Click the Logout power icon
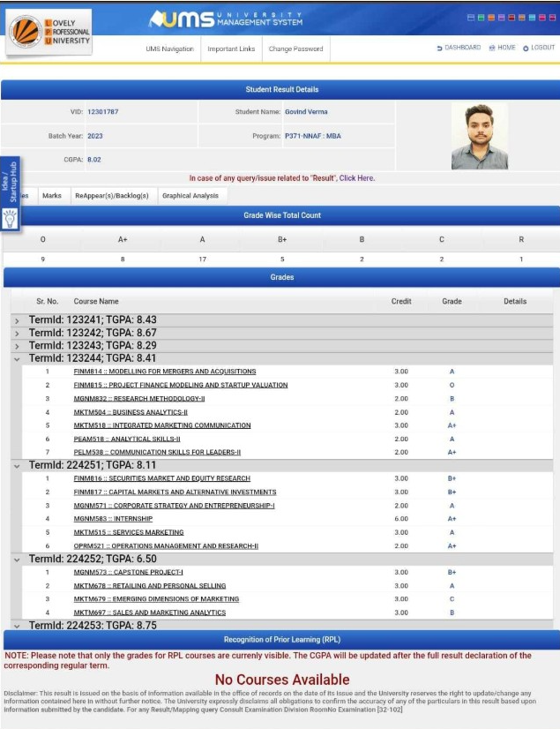 click(x=526, y=49)
